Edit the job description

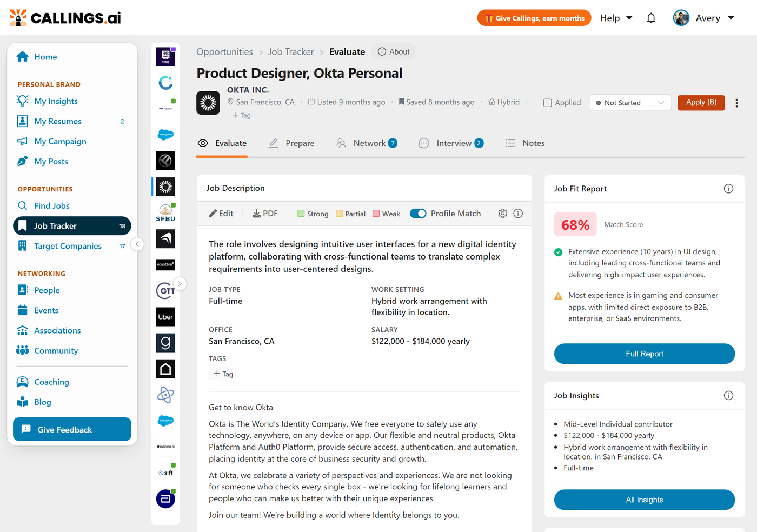(x=221, y=214)
